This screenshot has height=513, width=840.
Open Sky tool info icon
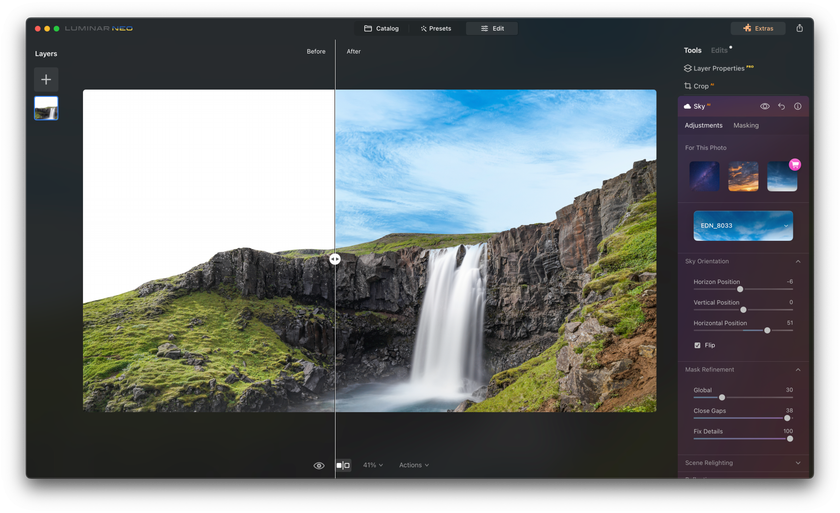point(798,107)
